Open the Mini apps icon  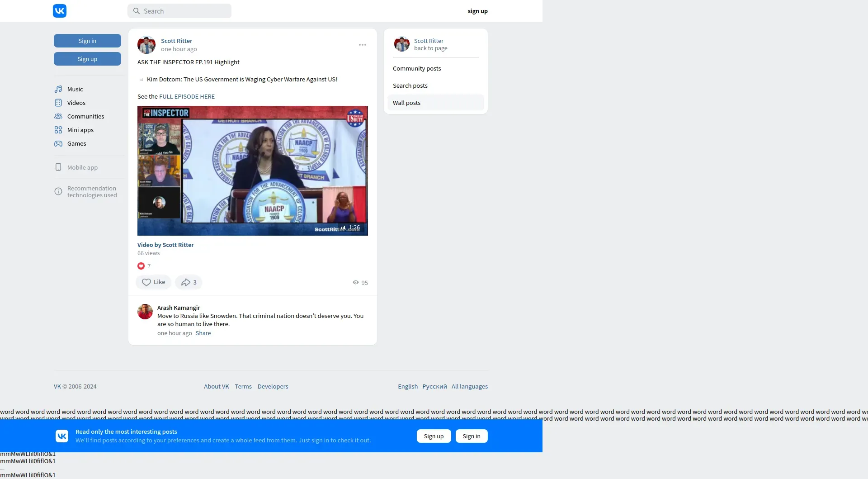58,130
